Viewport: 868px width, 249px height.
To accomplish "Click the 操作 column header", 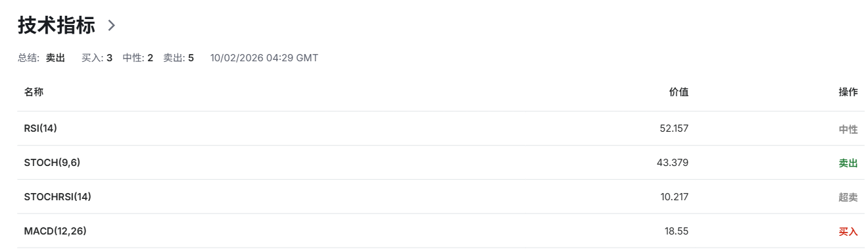I will 848,92.
